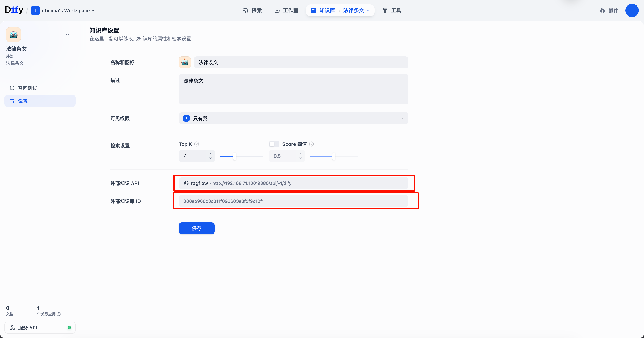The width and height of the screenshot is (644, 338).
Task: Click the Top K help question mark
Action: click(197, 144)
